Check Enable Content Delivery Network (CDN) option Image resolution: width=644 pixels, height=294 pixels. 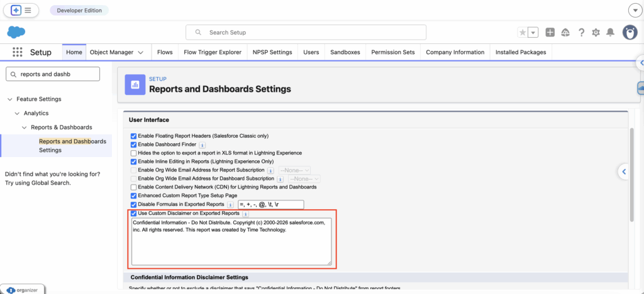point(133,187)
